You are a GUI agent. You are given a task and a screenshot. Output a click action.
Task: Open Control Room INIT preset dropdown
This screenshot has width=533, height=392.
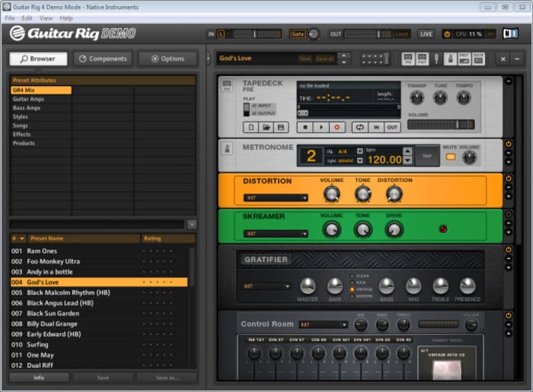(324, 325)
